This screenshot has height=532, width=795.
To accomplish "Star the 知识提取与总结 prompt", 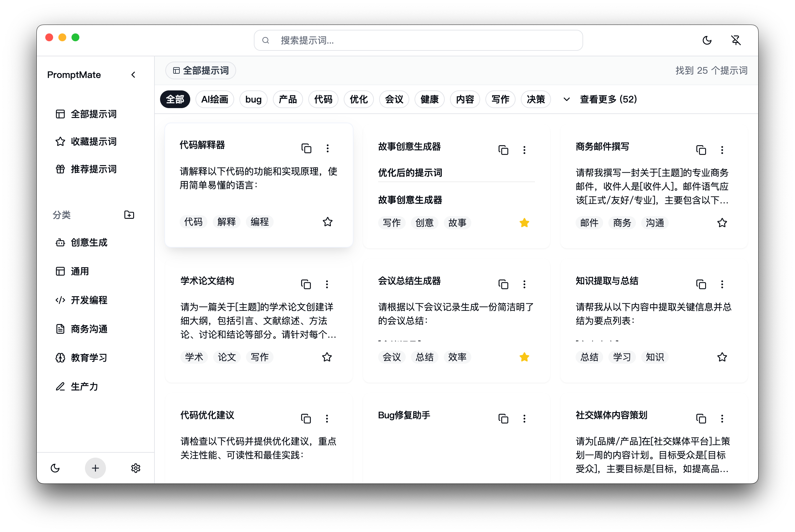I will coord(722,357).
